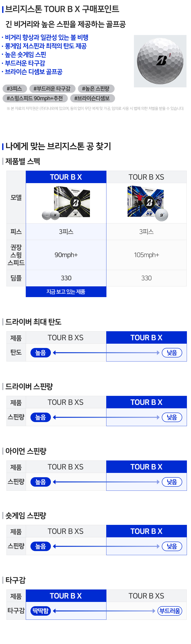Select the #부드러운 타구감 hashtag tag

click(x=52, y=88)
